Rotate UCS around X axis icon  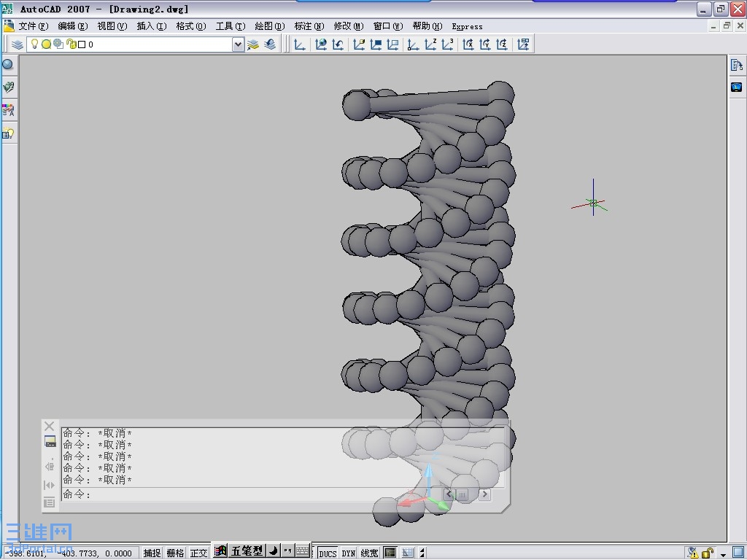pyautogui.click(x=468, y=44)
